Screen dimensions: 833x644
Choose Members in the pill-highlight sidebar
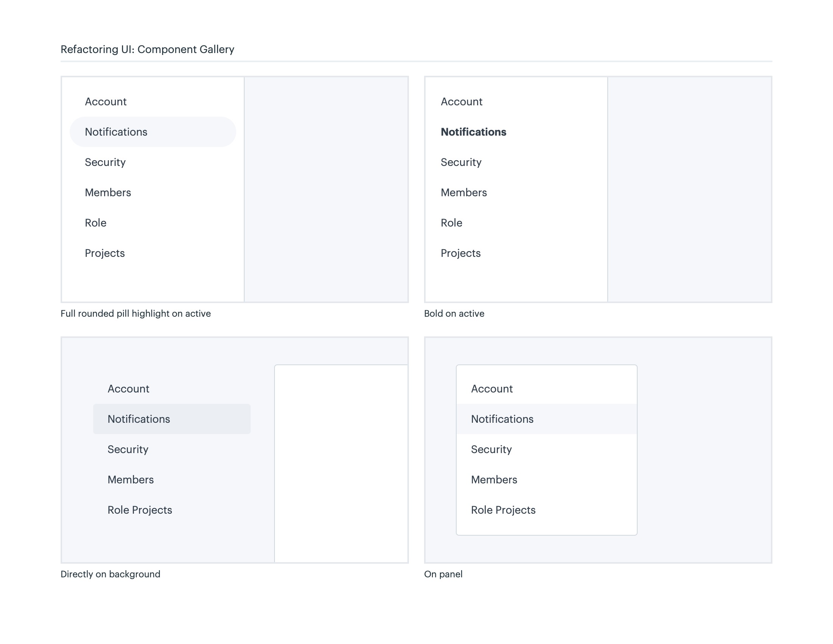(x=108, y=192)
